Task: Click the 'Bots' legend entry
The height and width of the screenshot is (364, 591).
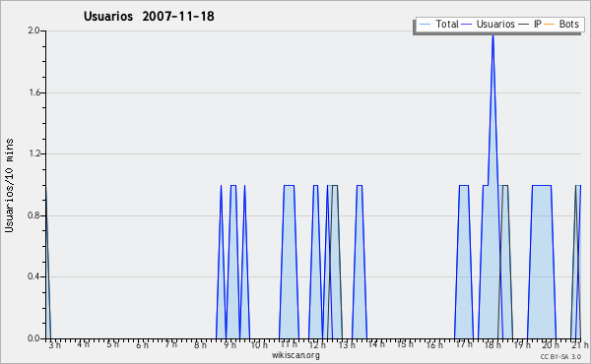Action: coord(561,24)
